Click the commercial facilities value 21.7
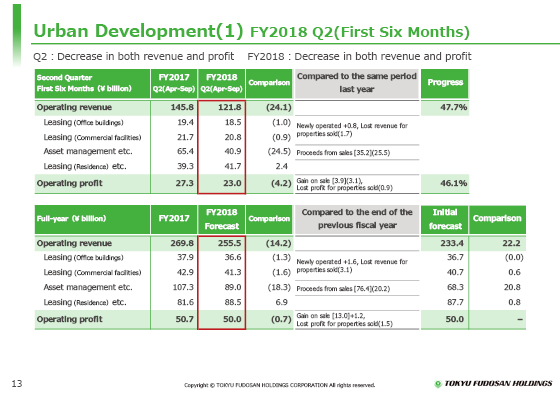560x396 pixels. point(185,137)
